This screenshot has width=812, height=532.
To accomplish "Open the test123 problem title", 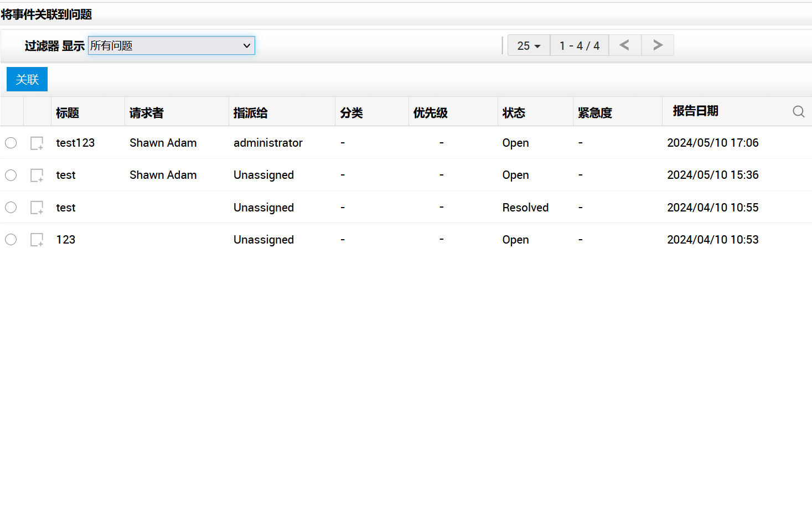I will click(x=75, y=143).
